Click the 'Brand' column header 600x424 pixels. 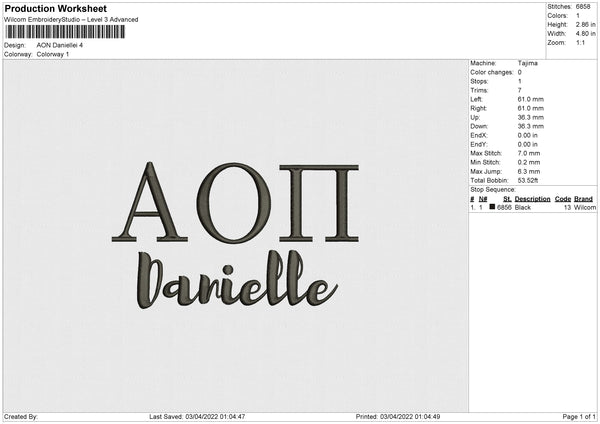coord(583,199)
